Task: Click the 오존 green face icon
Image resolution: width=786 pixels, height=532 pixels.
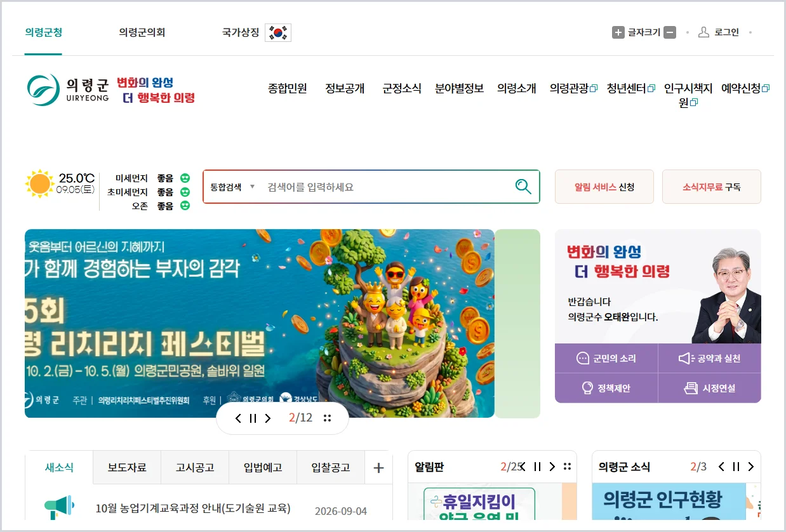Action: 185,206
